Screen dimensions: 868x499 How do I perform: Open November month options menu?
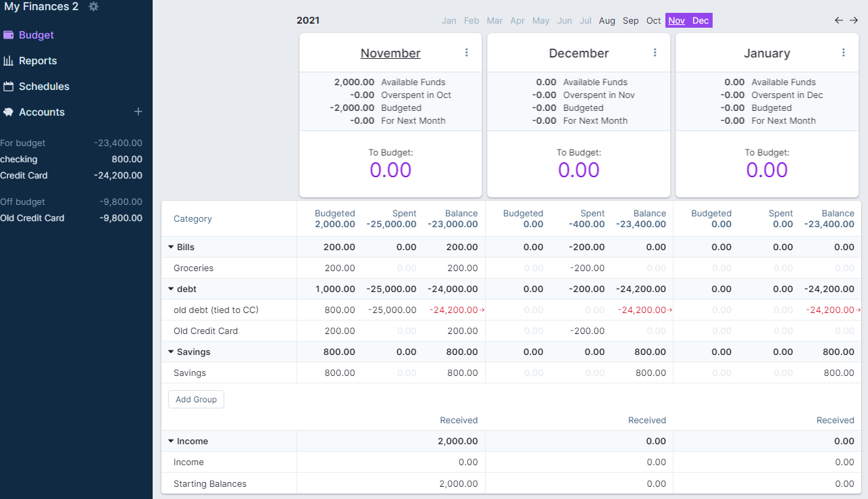coord(466,53)
